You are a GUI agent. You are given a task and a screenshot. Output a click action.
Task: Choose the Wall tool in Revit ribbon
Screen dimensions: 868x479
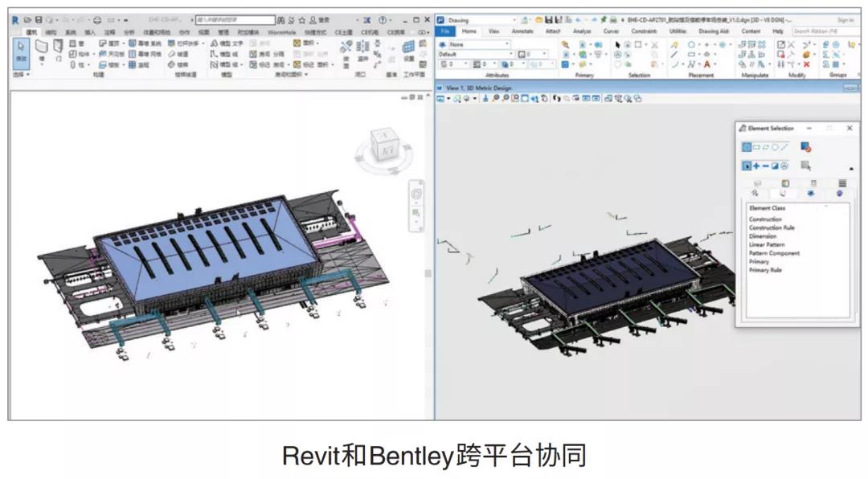[x=42, y=49]
